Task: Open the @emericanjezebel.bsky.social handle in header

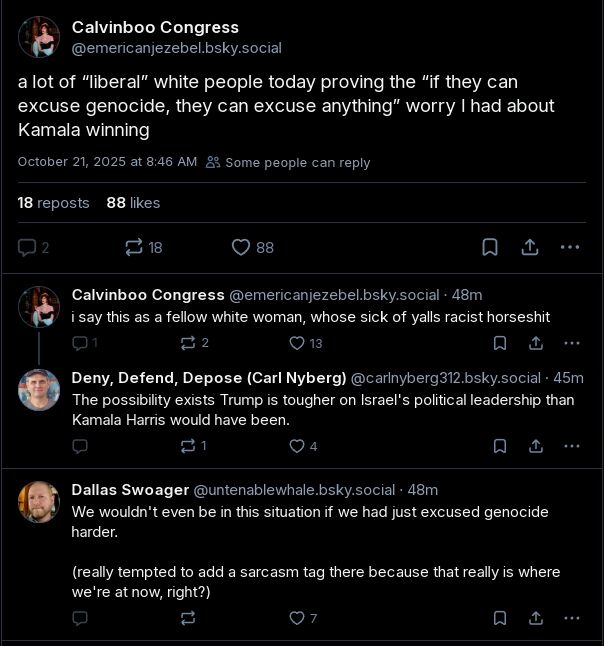Action: click(x=177, y=48)
